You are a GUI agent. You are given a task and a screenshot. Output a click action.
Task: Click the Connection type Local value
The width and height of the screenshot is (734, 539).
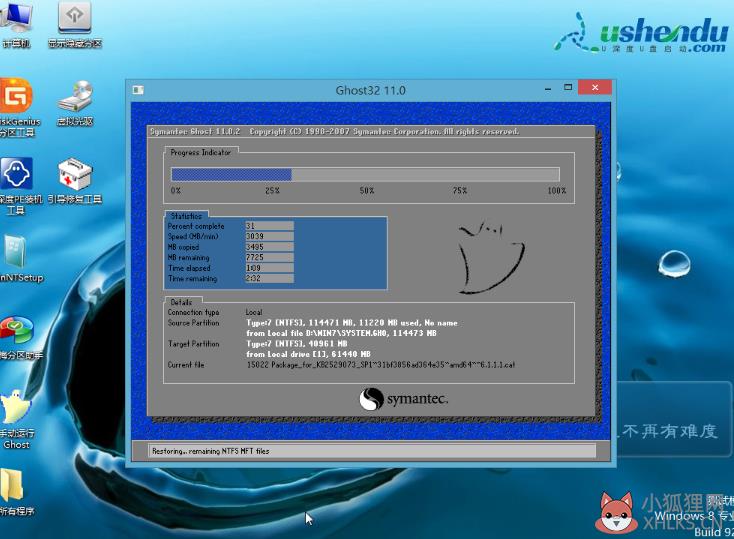[254, 312]
